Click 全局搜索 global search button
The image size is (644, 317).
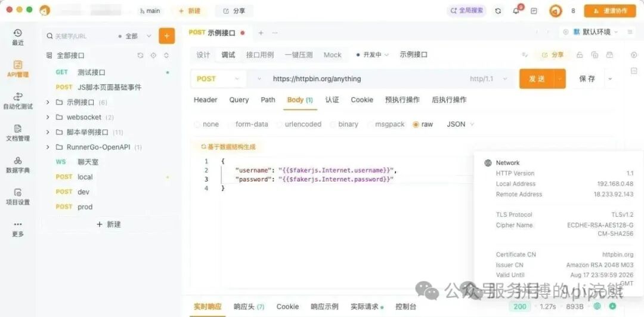tap(467, 11)
